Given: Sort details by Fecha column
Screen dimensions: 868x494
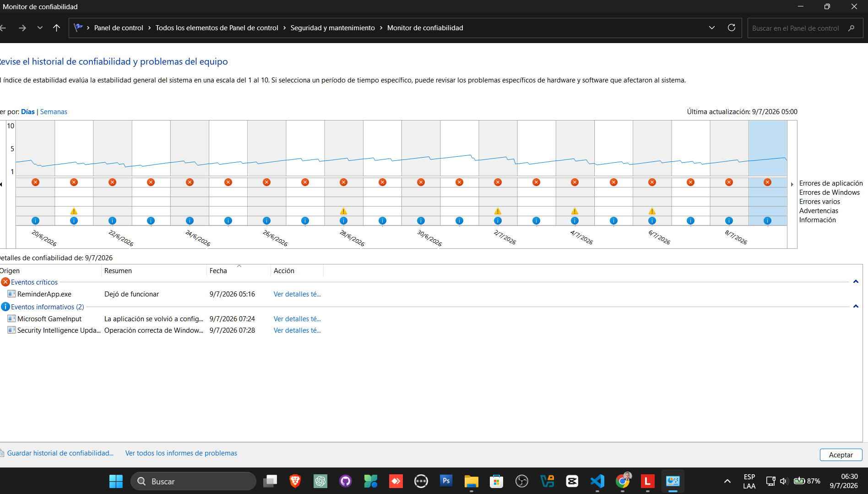Looking at the screenshot, I should [x=239, y=271].
